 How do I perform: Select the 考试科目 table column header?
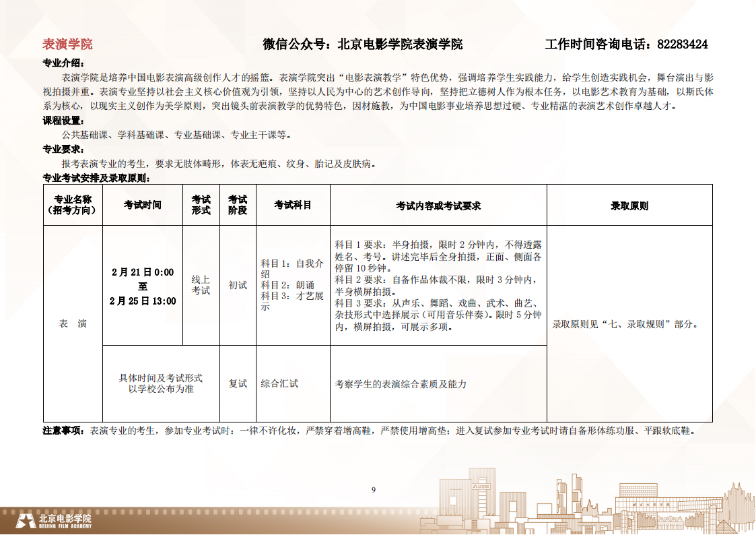point(293,205)
